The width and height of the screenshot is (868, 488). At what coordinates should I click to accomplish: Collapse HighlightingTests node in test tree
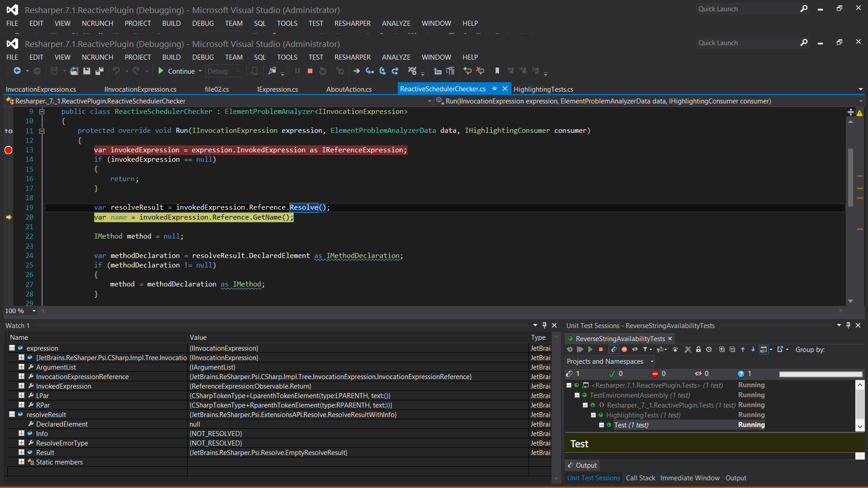point(594,415)
